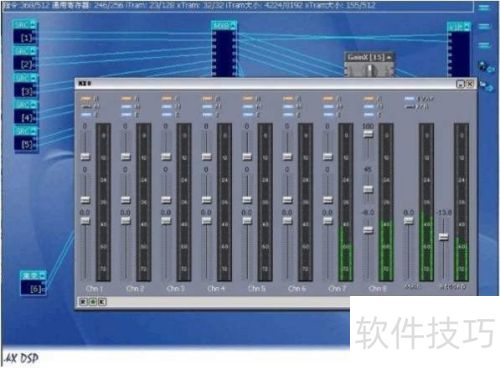Select the SRC [3] module block

click(25, 85)
